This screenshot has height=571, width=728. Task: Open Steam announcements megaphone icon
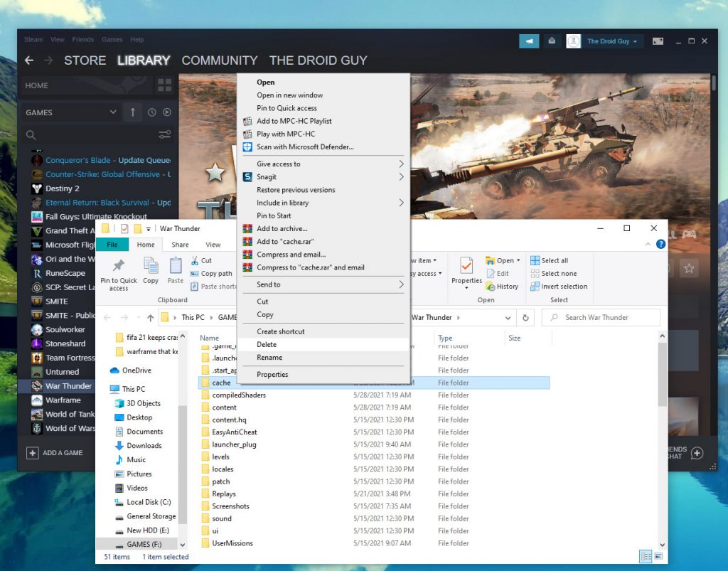tap(529, 41)
